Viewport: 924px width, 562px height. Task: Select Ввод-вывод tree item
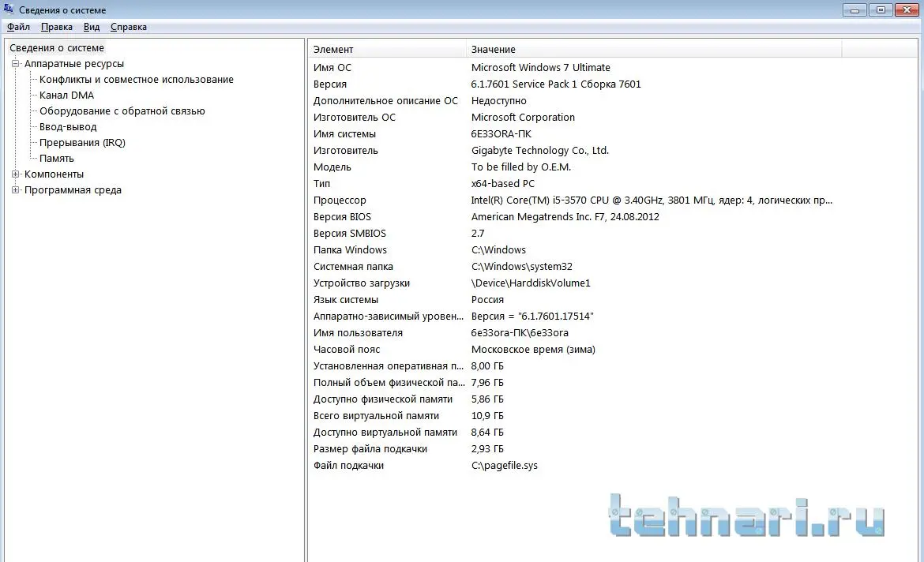coord(68,126)
